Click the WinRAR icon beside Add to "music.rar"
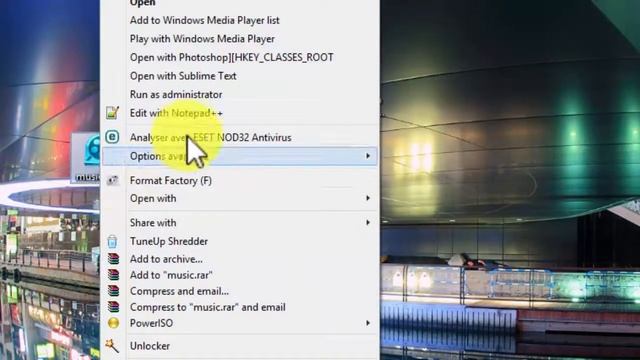 point(113,275)
